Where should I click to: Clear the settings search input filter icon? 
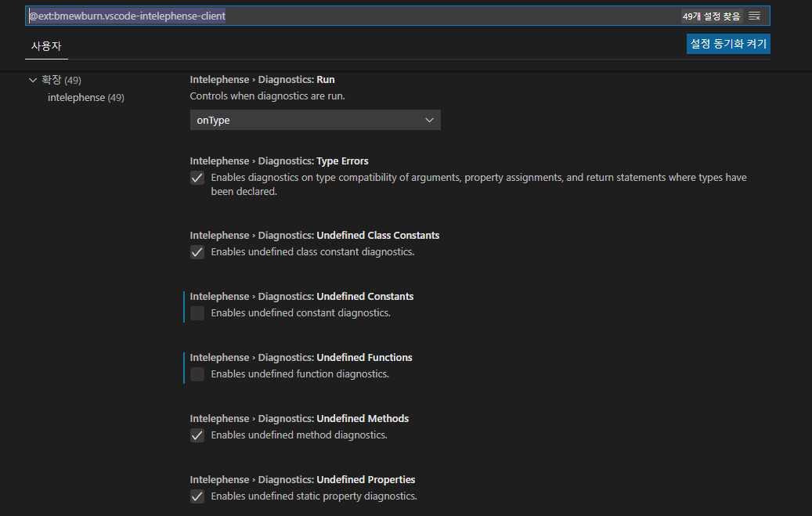[x=755, y=16]
